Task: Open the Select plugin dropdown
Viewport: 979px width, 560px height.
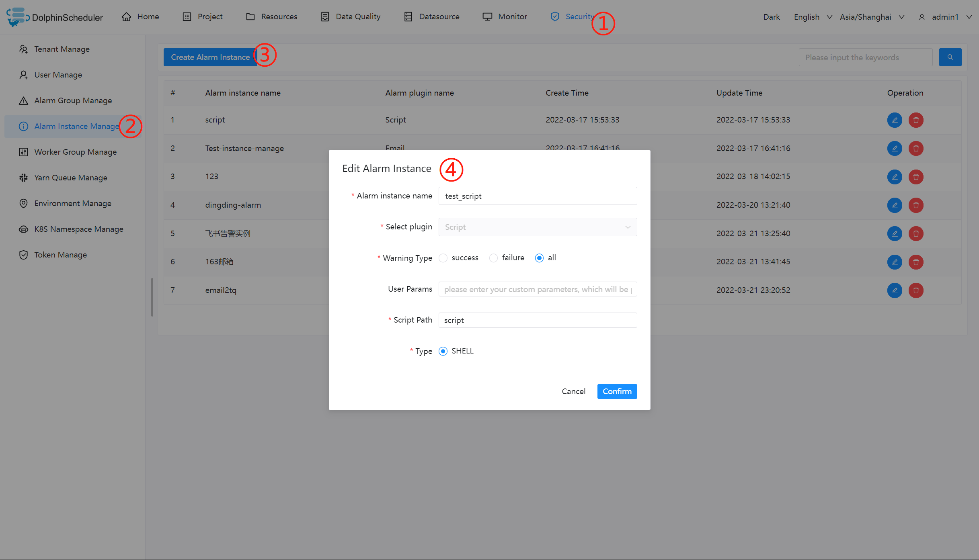Action: point(537,227)
